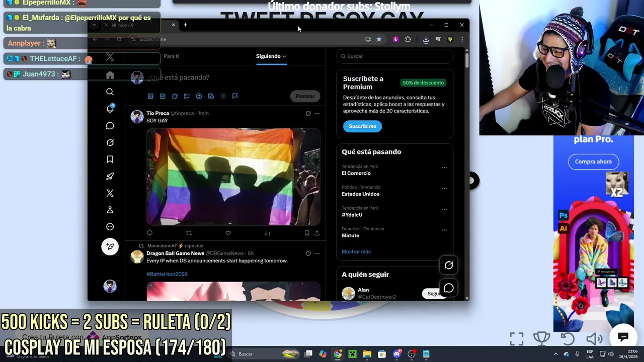Open X Home from the sidebar
The width and height of the screenshot is (644, 362).
(110, 75)
